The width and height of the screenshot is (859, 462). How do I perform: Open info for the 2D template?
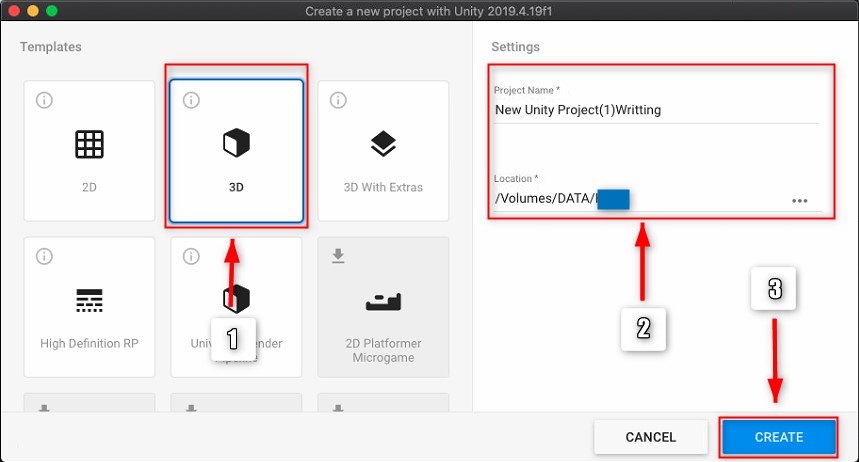tap(44, 100)
